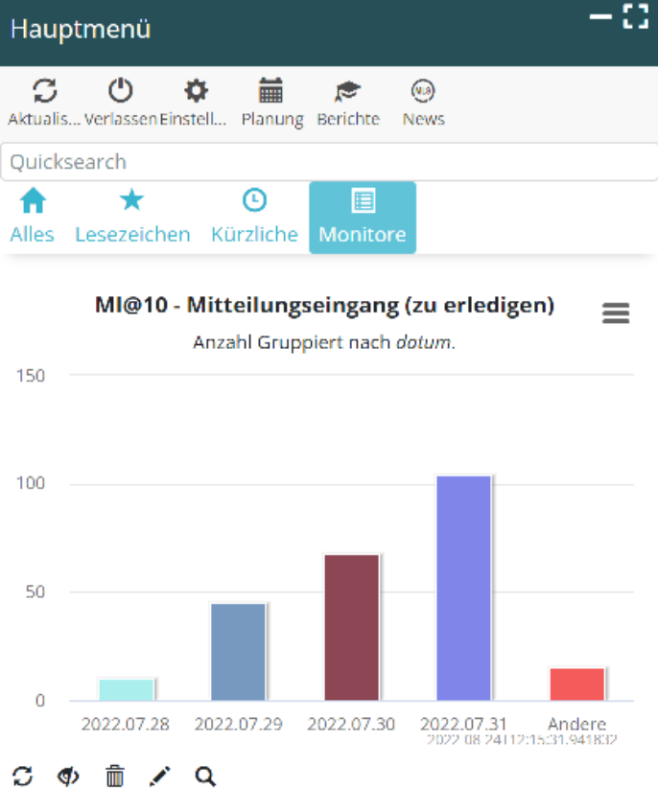Toggle chart visibility eye icon

tap(68, 777)
